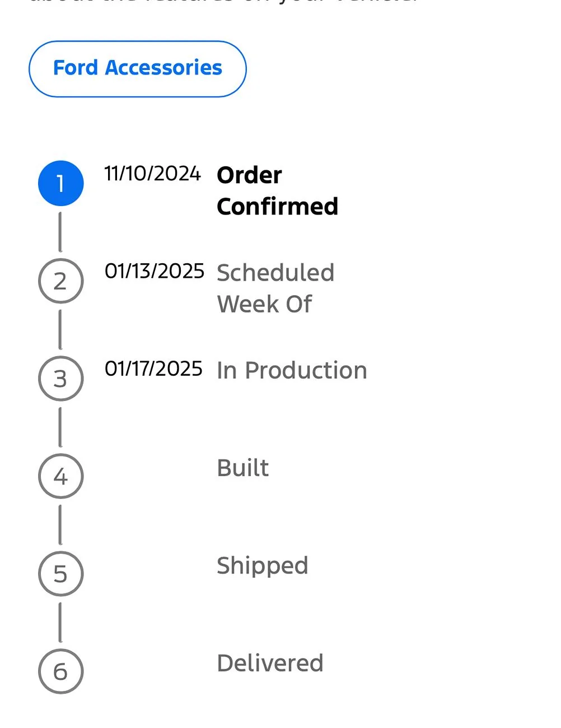
Task: Click connector line between steps 1 and 2
Action: (60, 232)
